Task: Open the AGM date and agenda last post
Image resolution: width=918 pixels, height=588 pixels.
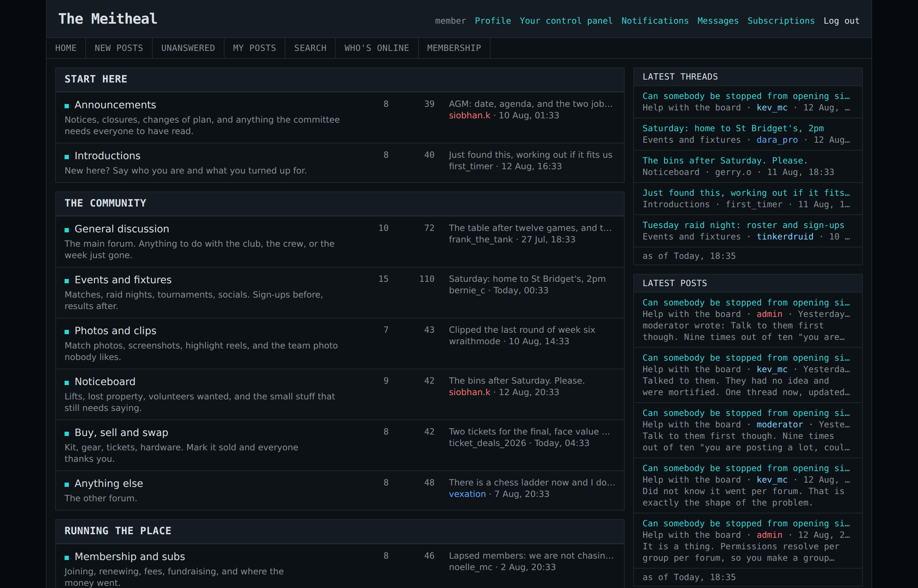Action: click(531, 104)
